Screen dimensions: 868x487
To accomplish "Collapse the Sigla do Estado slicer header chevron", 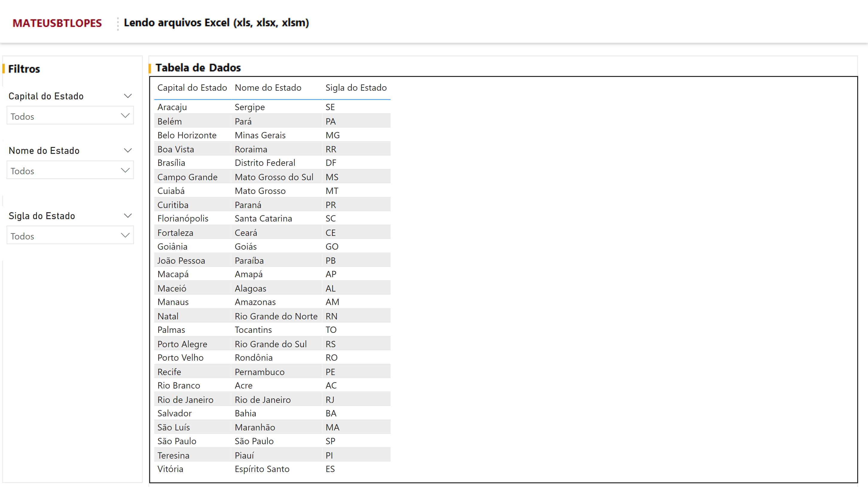I will (127, 216).
